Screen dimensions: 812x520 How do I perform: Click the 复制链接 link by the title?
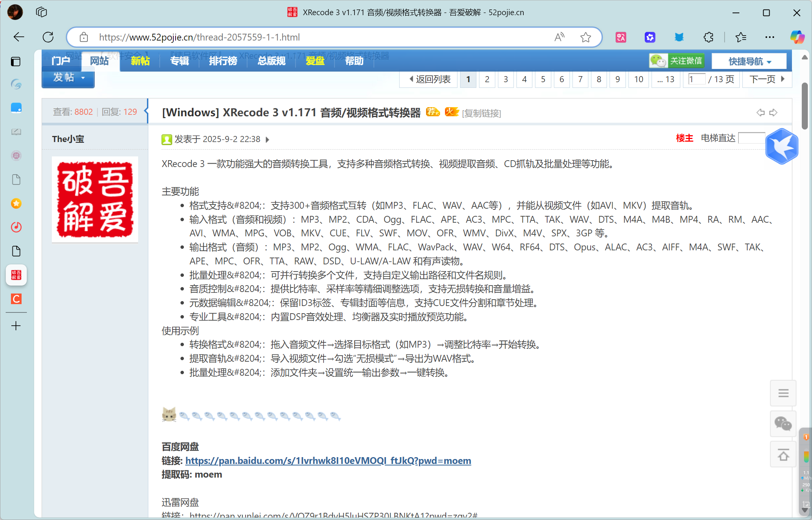click(481, 113)
